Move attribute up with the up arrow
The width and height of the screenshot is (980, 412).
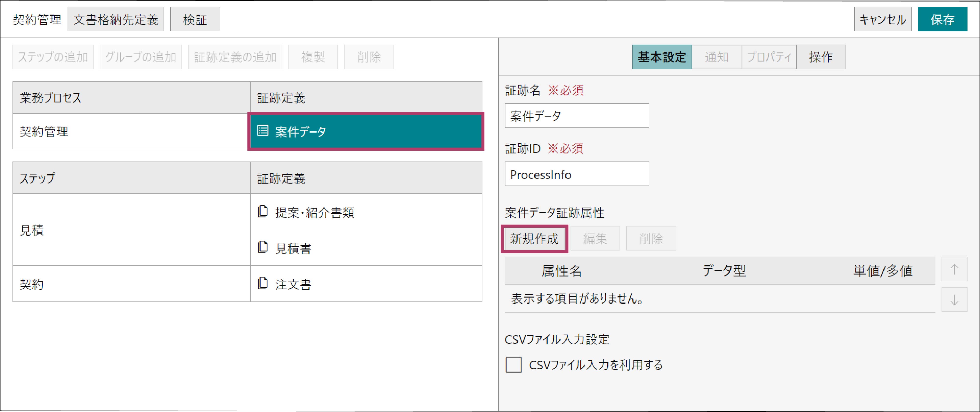point(954,269)
